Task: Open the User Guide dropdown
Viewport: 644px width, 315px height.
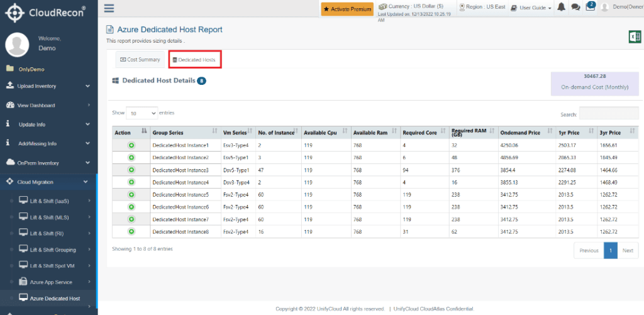Action: [x=531, y=8]
